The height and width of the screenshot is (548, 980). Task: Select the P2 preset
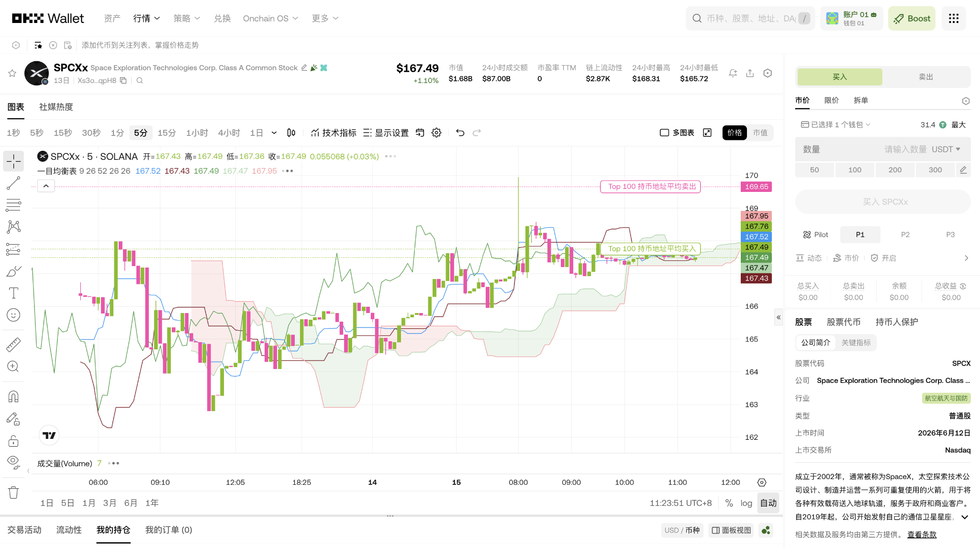click(905, 235)
